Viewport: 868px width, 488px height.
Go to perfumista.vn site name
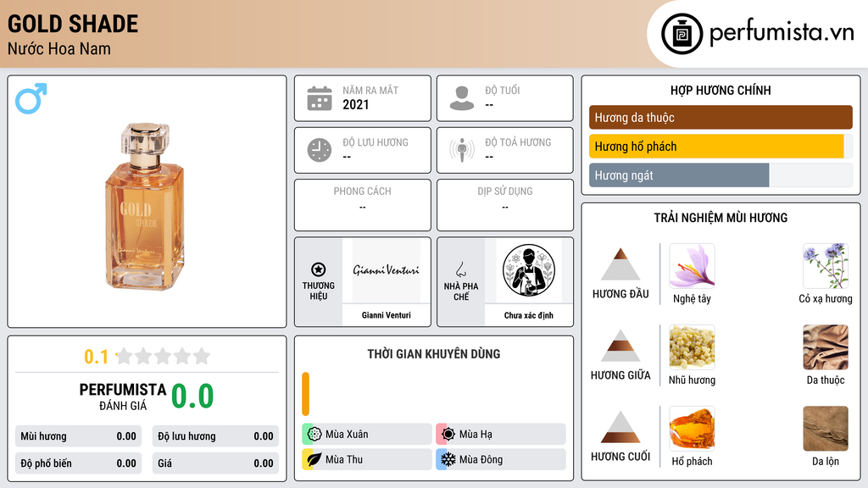coord(782,33)
